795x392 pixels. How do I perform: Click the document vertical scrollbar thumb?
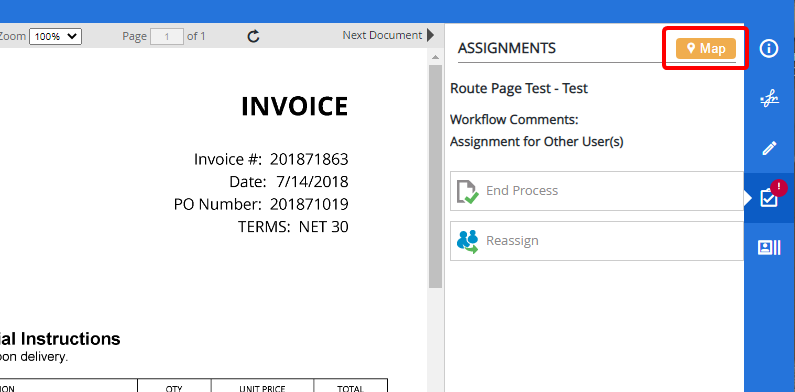[435, 176]
